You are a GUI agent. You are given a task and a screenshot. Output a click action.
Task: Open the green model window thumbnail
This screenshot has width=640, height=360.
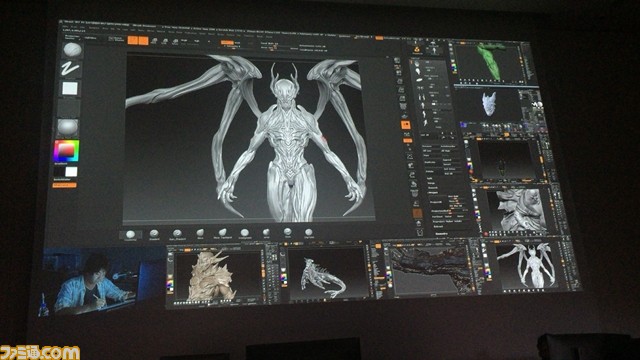pos(489,62)
